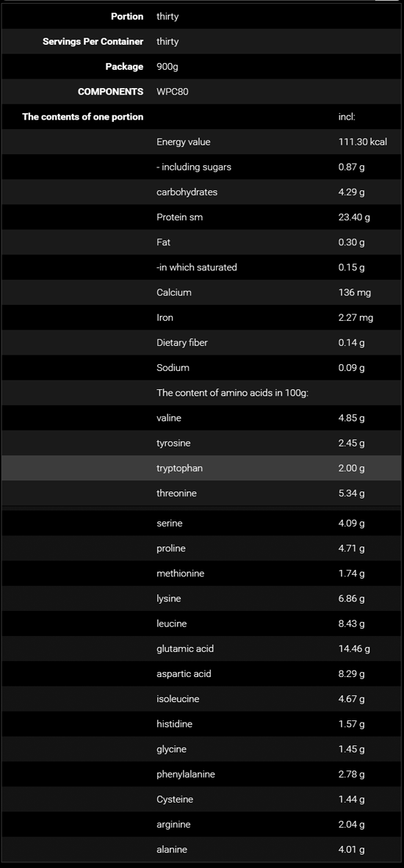Click the 900g package value
Screen dimensions: 404x868
(x=167, y=66)
